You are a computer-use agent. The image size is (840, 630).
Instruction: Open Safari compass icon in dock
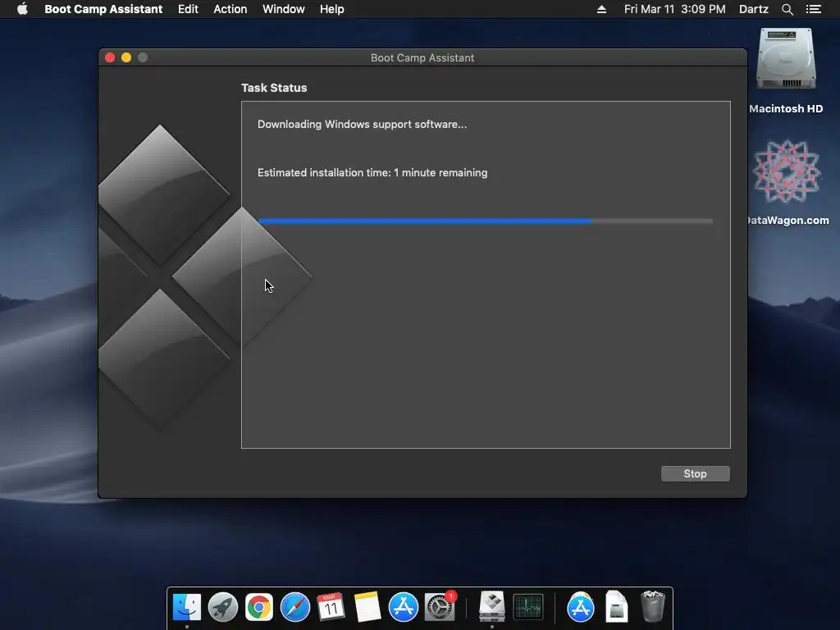295,607
